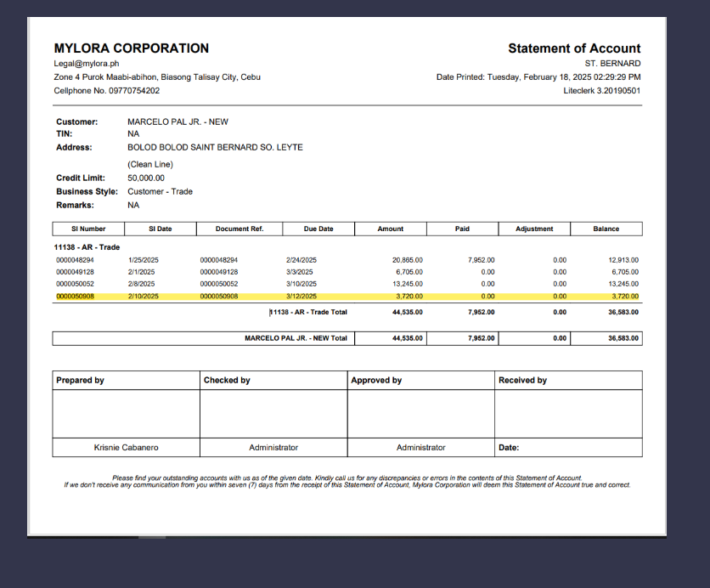Click the 11138 - AR - Trade group label

click(x=87, y=247)
